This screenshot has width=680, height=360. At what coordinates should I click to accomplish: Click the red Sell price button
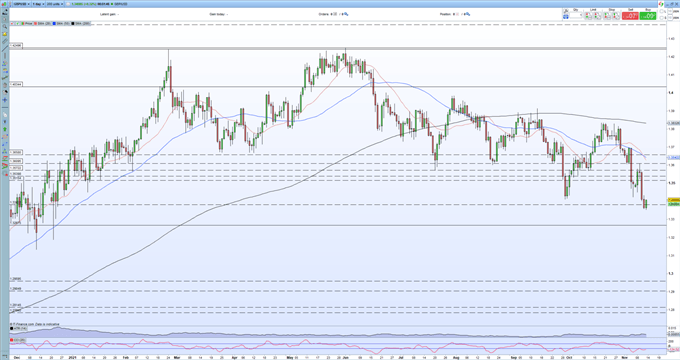point(630,16)
